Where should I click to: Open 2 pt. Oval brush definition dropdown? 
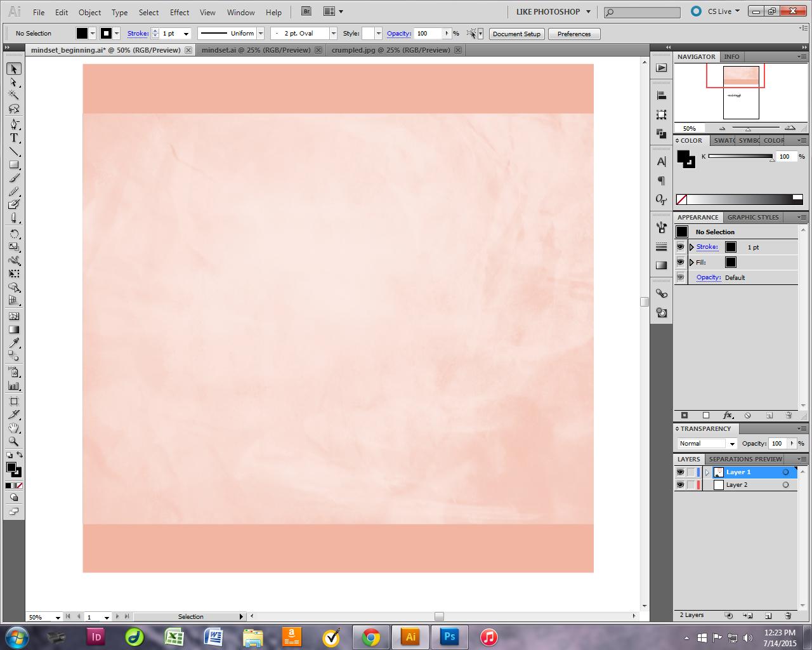tap(333, 34)
